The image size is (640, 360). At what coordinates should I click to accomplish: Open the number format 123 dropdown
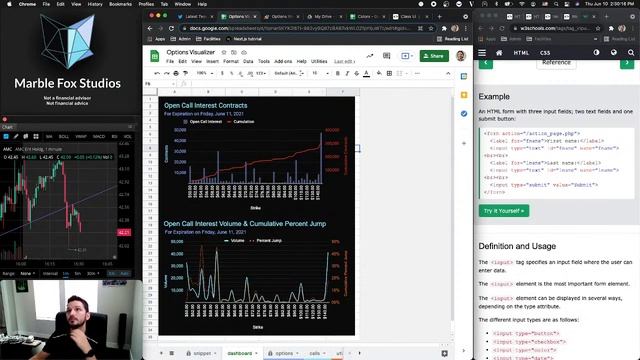tap(261, 73)
